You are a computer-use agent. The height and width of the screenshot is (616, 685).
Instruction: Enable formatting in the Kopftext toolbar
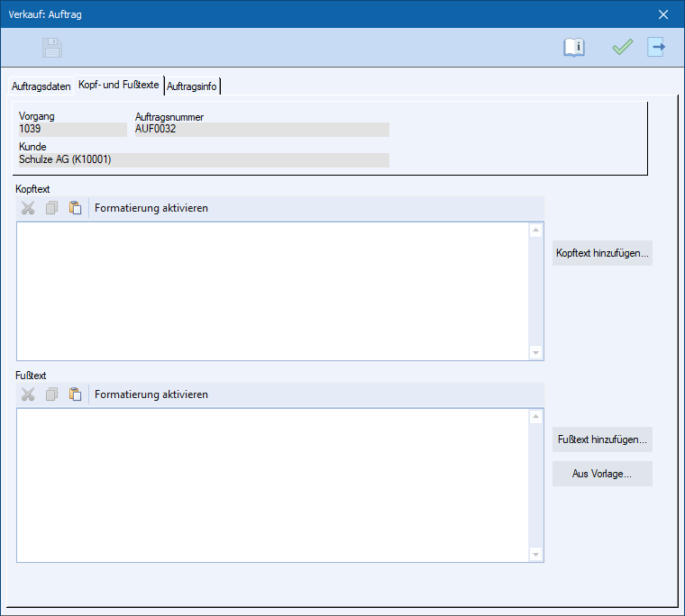click(x=151, y=208)
